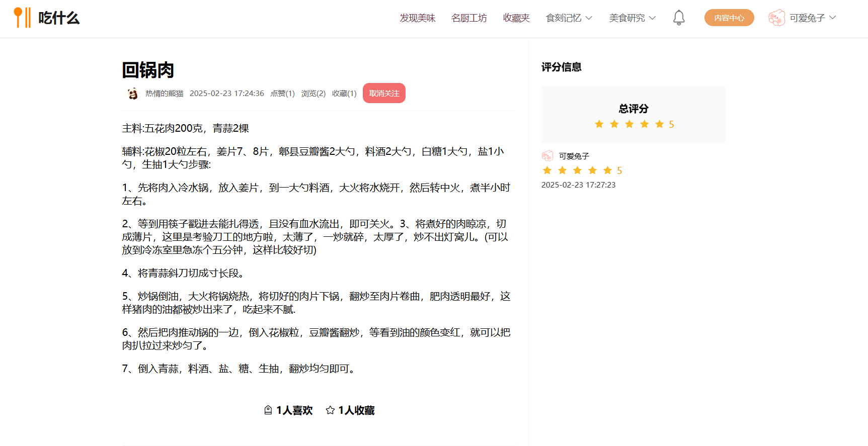Click the like icon beside 1人喜欢
Viewport: 868px width, 446px height.
pyautogui.click(x=268, y=410)
